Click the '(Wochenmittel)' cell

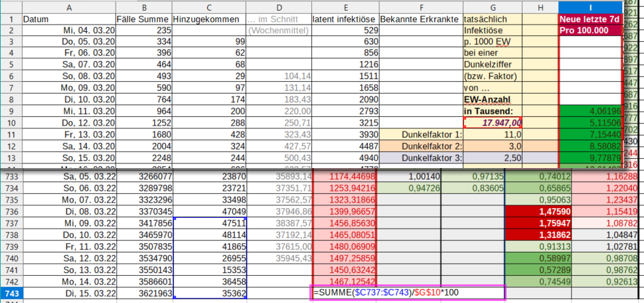(278, 31)
